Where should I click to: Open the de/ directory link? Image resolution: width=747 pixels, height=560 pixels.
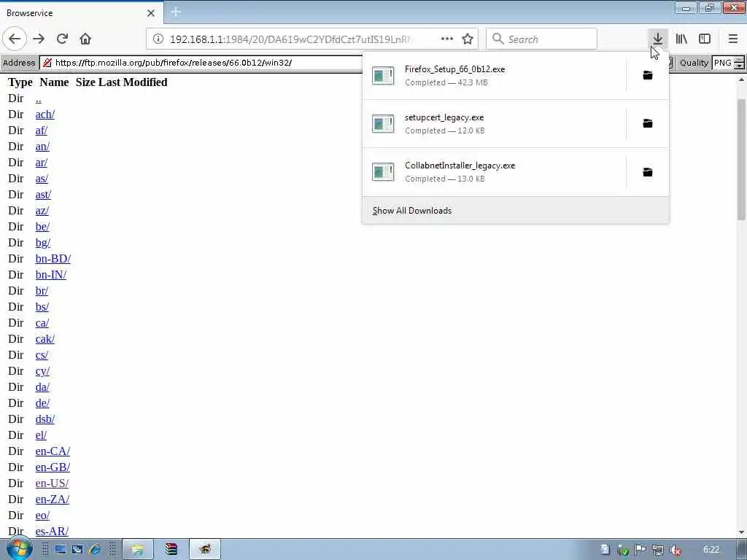42,402
